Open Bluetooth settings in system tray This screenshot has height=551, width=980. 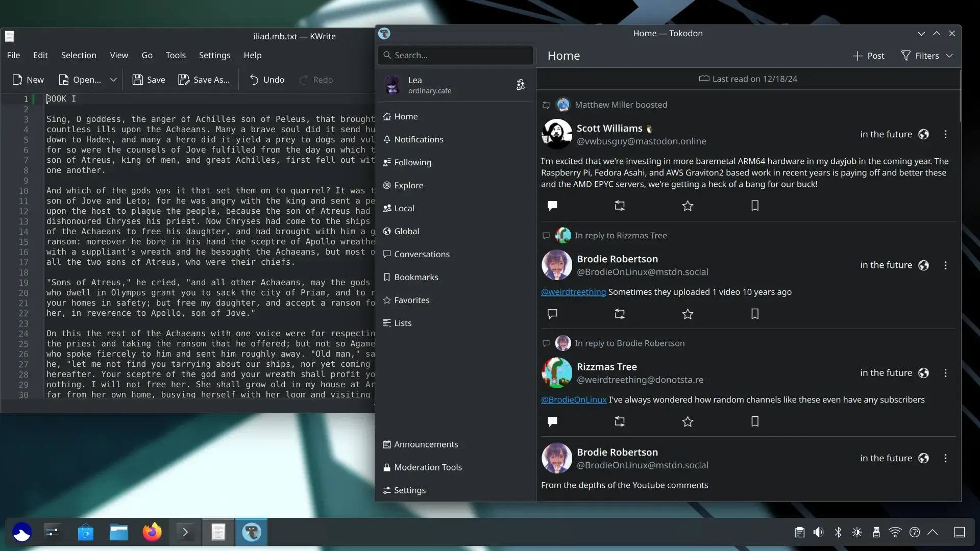pyautogui.click(x=838, y=532)
